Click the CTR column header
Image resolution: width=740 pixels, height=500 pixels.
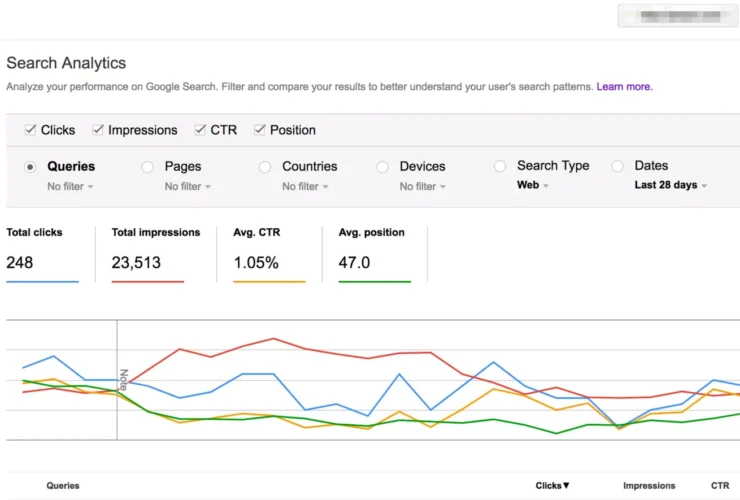(720, 485)
